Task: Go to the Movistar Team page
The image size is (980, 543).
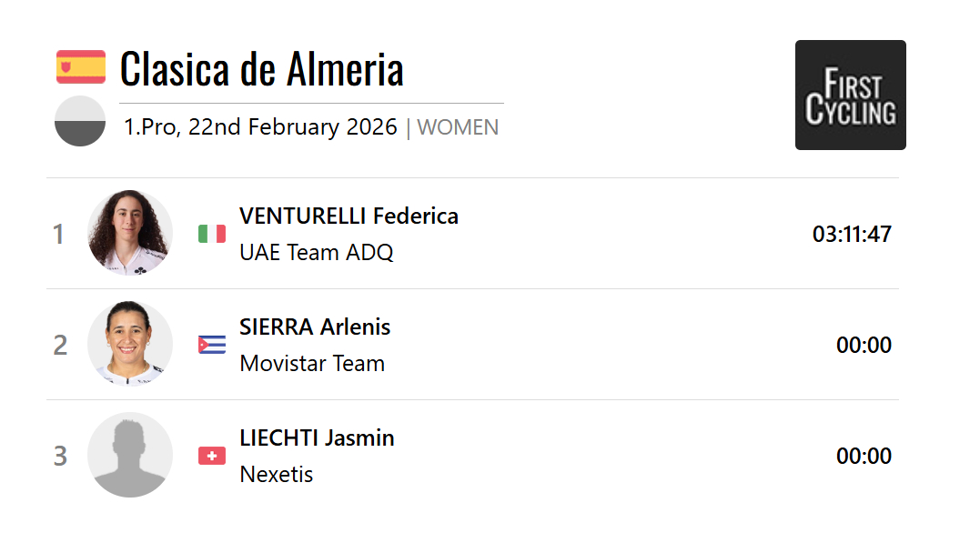Action: pos(312,363)
